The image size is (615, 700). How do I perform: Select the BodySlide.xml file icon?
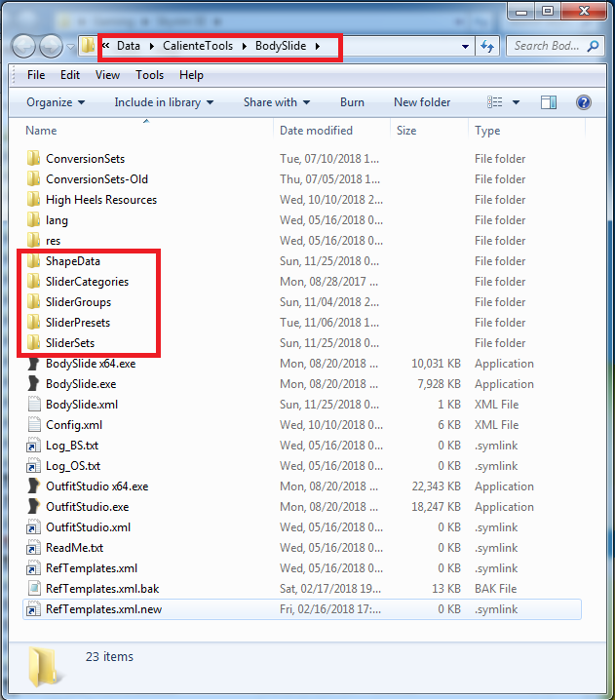pos(33,405)
